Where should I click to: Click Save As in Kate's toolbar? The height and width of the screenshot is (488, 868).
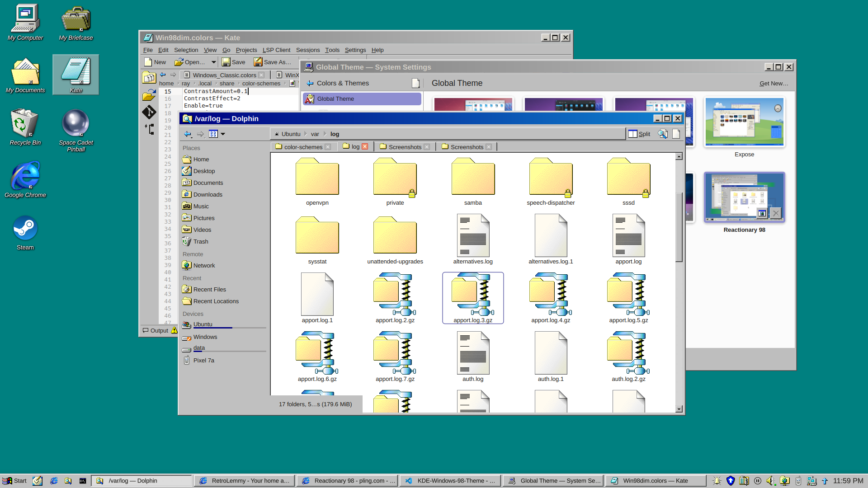(273, 62)
